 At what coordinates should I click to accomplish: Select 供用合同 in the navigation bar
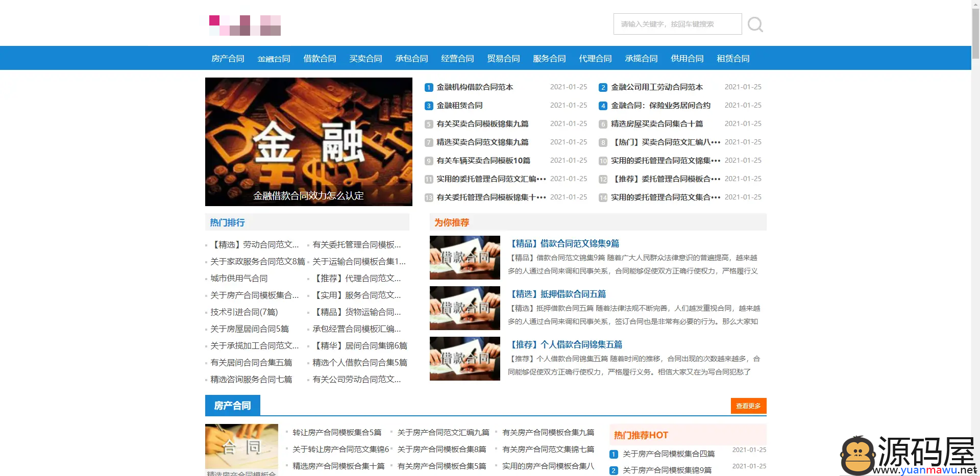[687, 59]
